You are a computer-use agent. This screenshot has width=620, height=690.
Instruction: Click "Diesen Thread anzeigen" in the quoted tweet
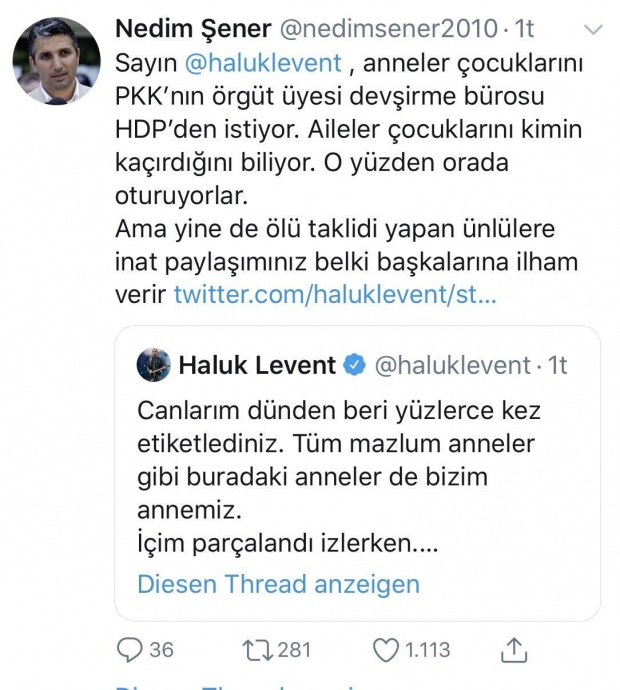point(278,583)
